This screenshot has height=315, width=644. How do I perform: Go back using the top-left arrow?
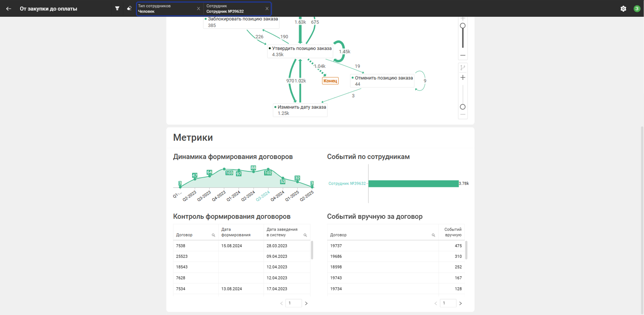[x=8, y=9]
